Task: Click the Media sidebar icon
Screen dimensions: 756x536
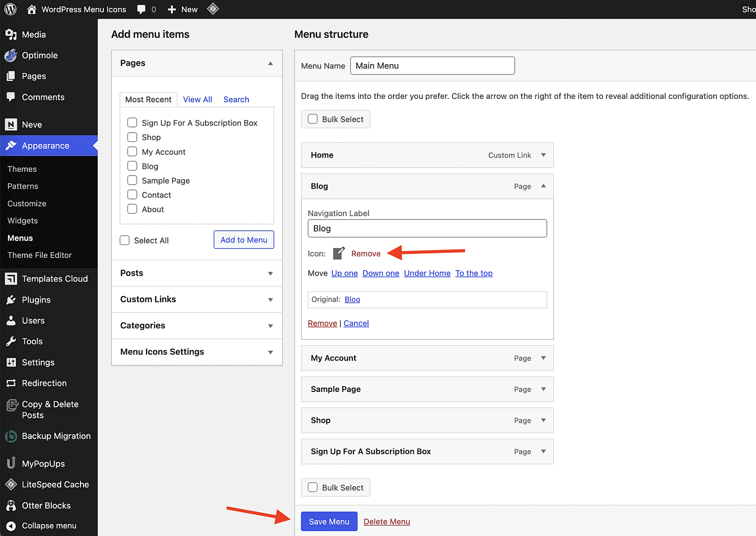Action: (11, 34)
